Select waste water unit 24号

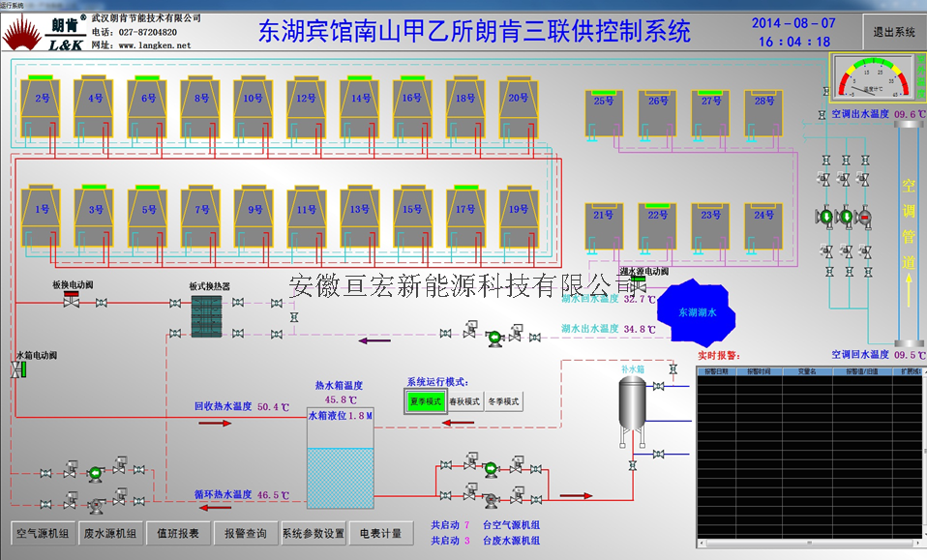[763, 227]
